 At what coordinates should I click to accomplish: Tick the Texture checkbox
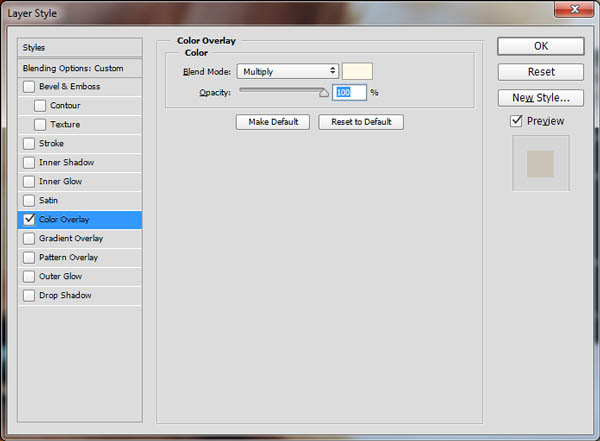[40, 125]
